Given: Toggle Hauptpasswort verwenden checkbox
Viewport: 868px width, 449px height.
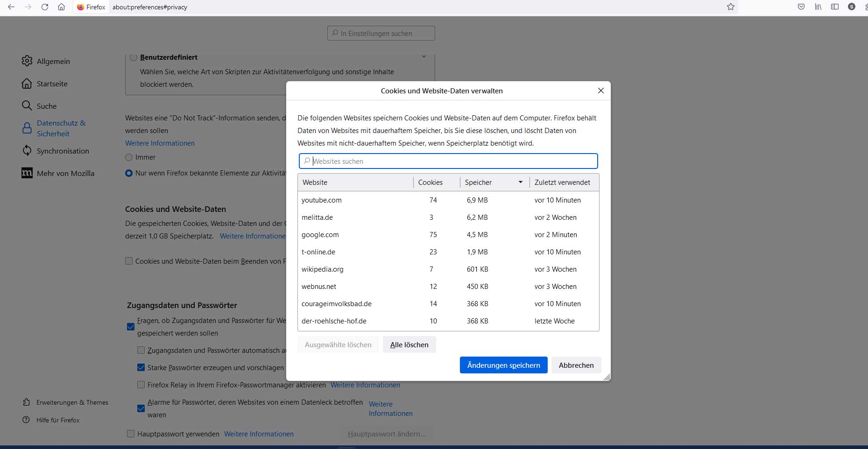Looking at the screenshot, I should 131,434.
